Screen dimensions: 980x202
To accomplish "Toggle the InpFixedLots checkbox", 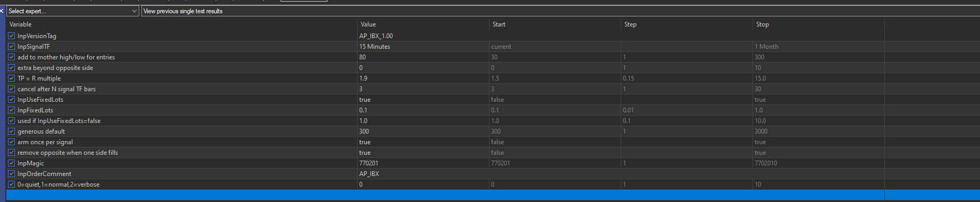I will pos(12,110).
